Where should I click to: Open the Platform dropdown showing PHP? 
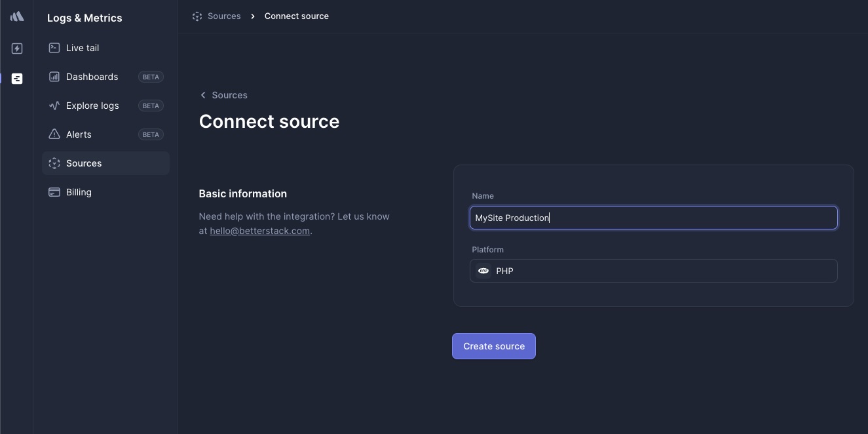tap(653, 271)
